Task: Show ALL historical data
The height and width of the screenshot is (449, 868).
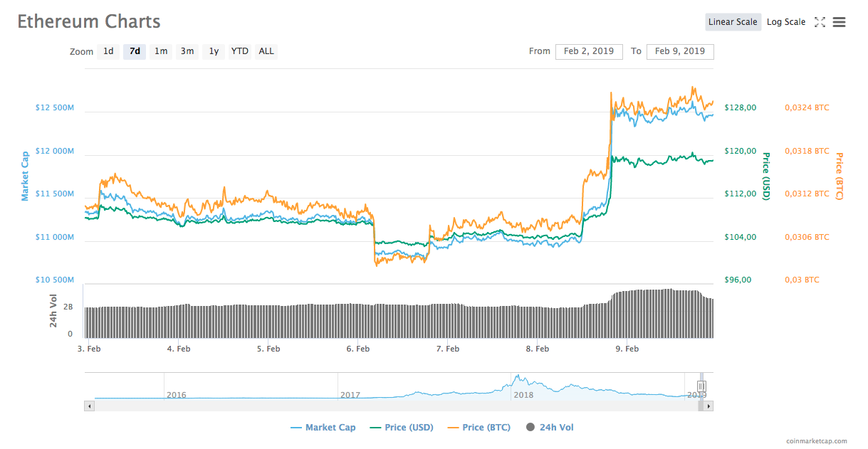Action: click(266, 51)
